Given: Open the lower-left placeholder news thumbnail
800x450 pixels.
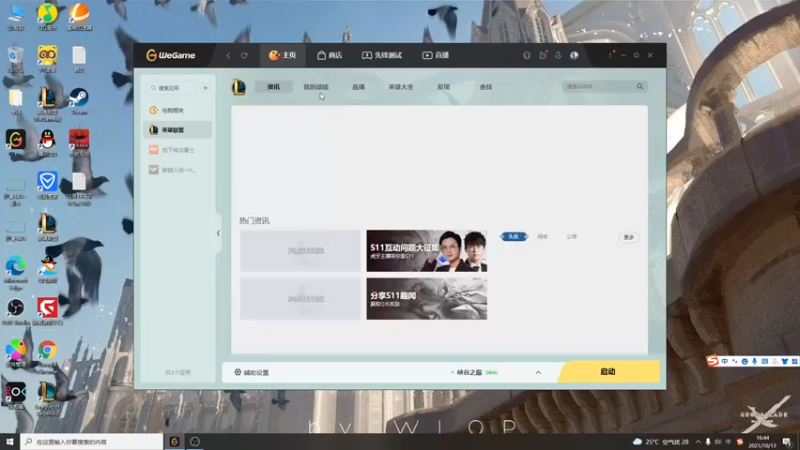Looking at the screenshot, I should [300, 299].
